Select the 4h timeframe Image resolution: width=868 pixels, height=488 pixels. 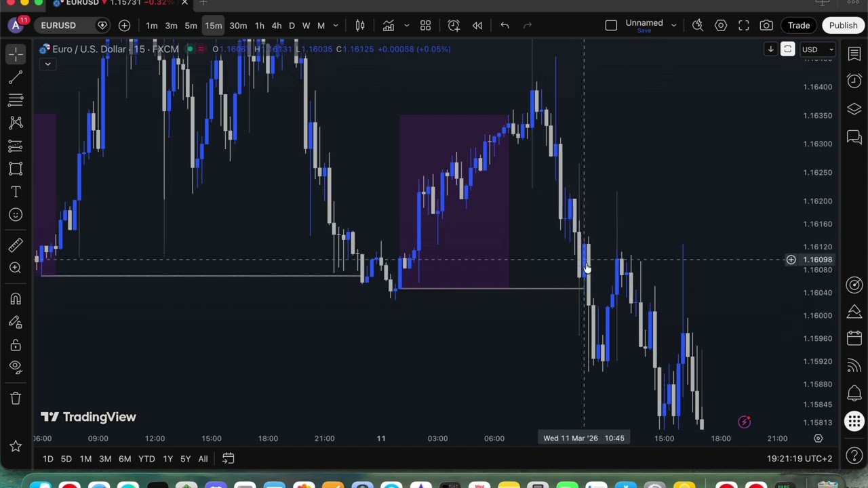tap(276, 25)
